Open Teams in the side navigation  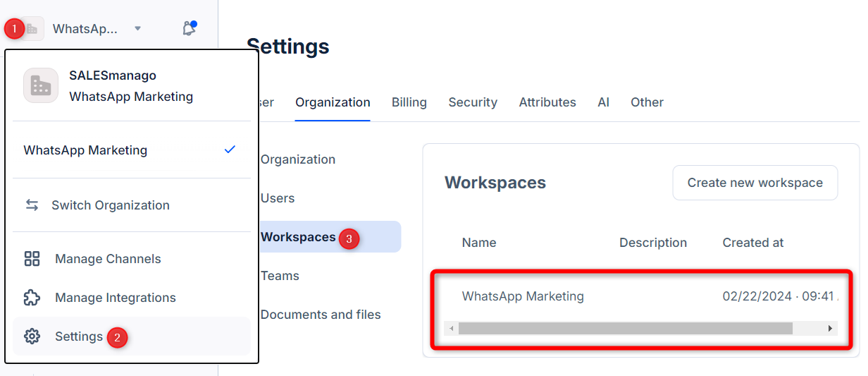coord(280,276)
